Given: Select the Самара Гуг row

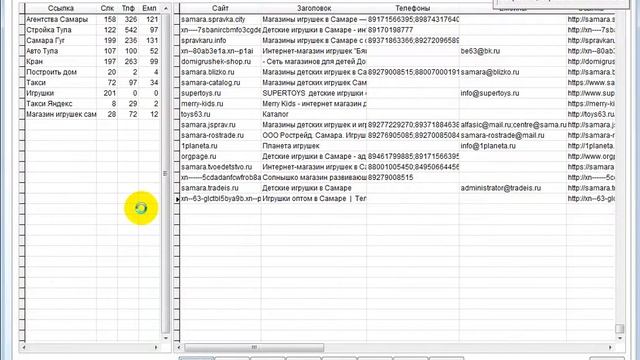Looking at the screenshot, I should 93,40.
